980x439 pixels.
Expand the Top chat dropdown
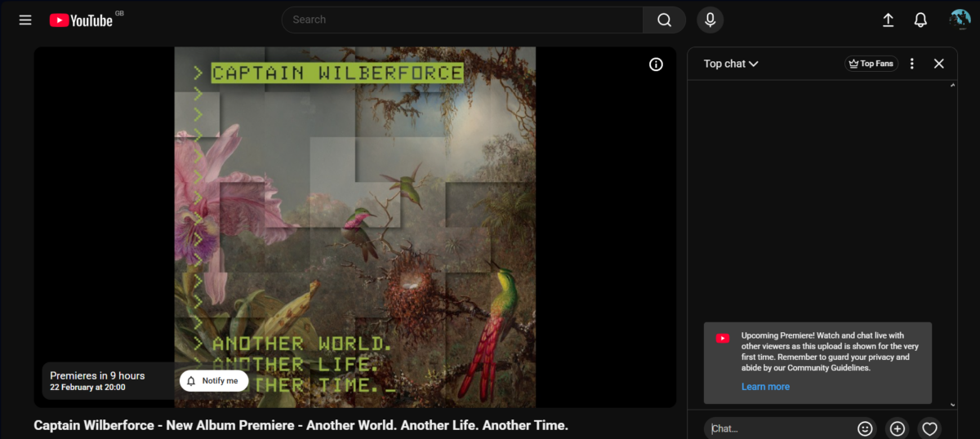pyautogui.click(x=731, y=64)
